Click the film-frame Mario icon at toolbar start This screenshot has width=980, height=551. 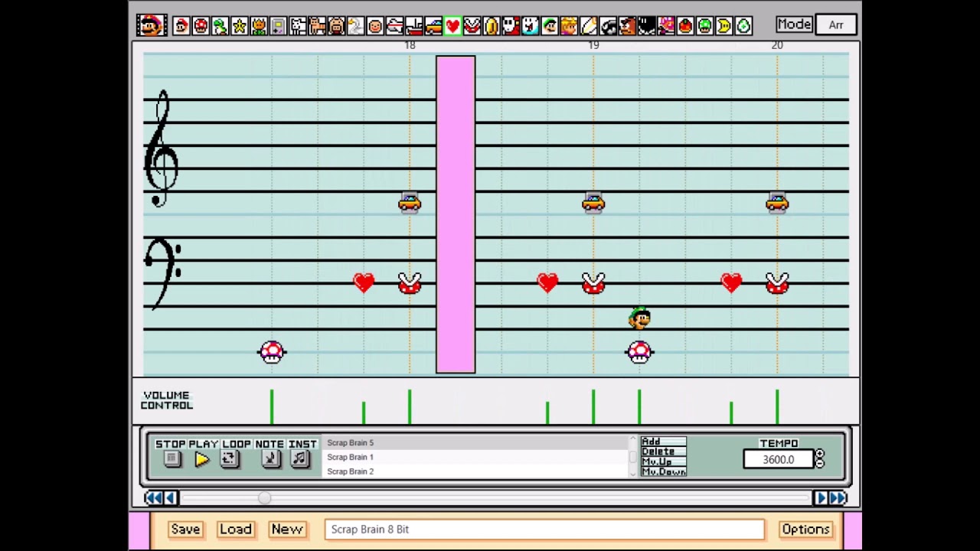coord(152,25)
